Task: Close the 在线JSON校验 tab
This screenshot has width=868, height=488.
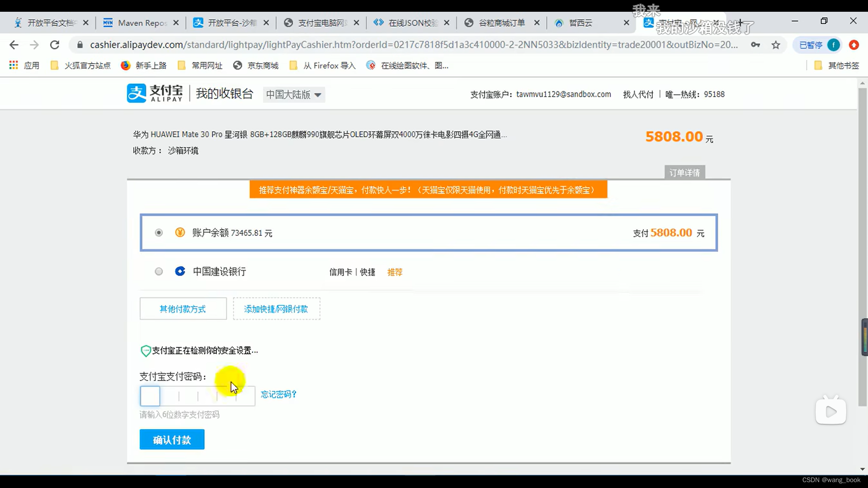Action: click(x=447, y=23)
